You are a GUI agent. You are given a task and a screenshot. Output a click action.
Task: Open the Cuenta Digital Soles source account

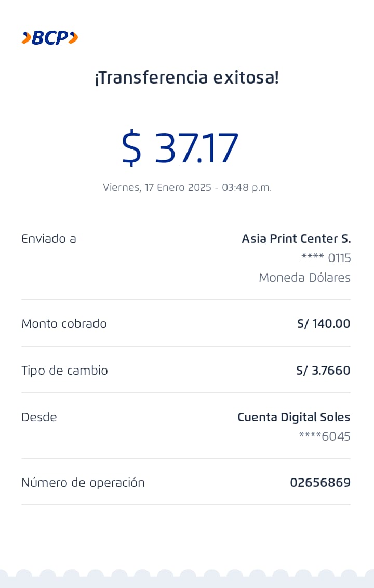pyautogui.click(x=293, y=417)
